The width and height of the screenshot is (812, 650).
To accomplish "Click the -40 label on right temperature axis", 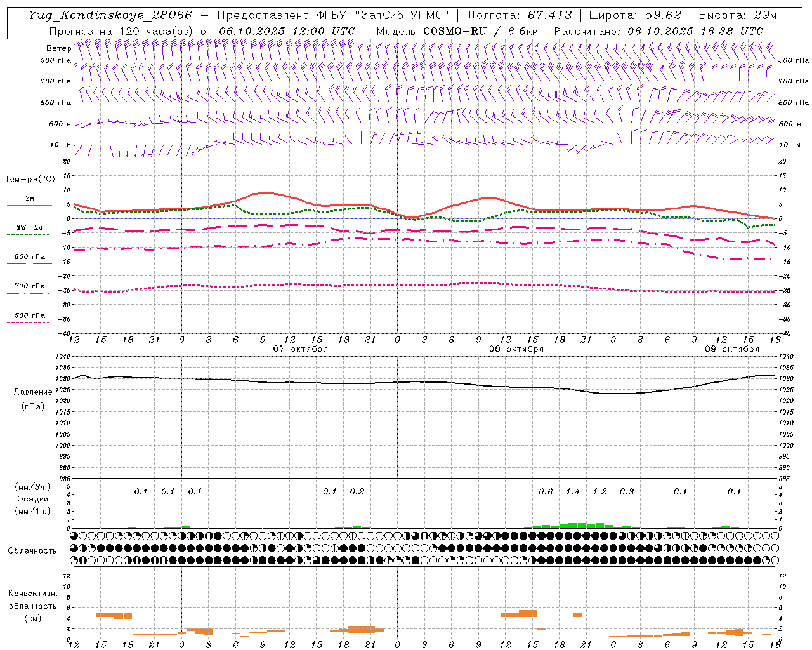I will pos(785,333).
